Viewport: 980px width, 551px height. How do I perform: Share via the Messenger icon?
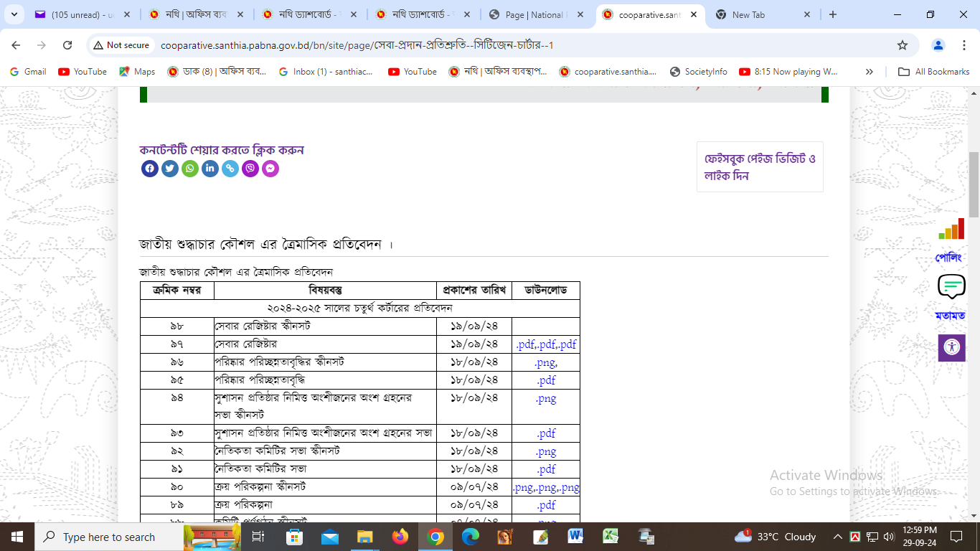(x=270, y=169)
